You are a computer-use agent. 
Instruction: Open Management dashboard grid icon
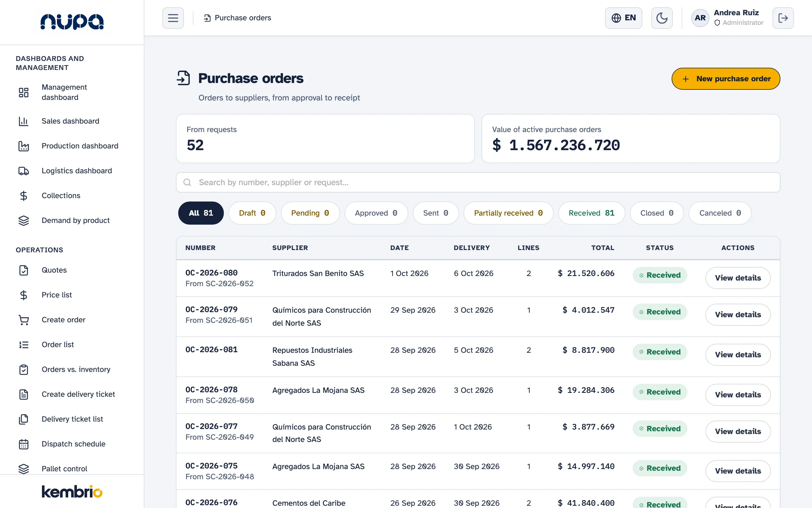coord(23,92)
